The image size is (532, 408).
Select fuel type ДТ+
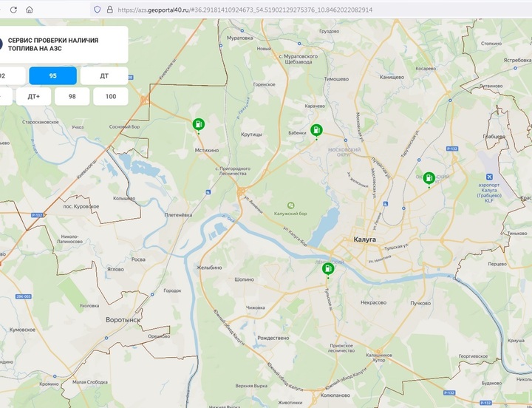pos(33,96)
